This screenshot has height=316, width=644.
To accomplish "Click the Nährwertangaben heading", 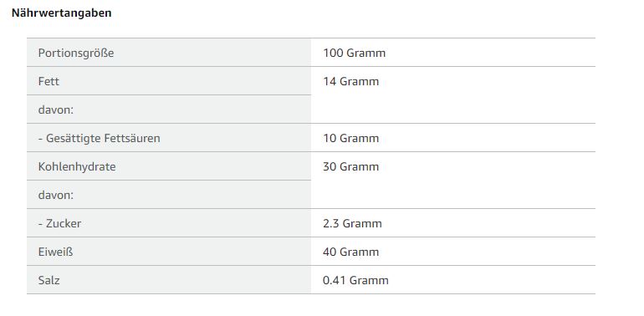I will 61,13.
